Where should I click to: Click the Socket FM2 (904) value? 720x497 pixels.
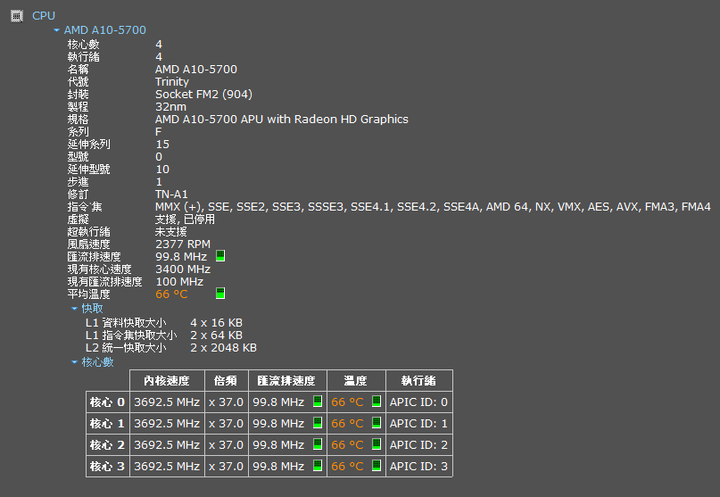pyautogui.click(x=204, y=94)
